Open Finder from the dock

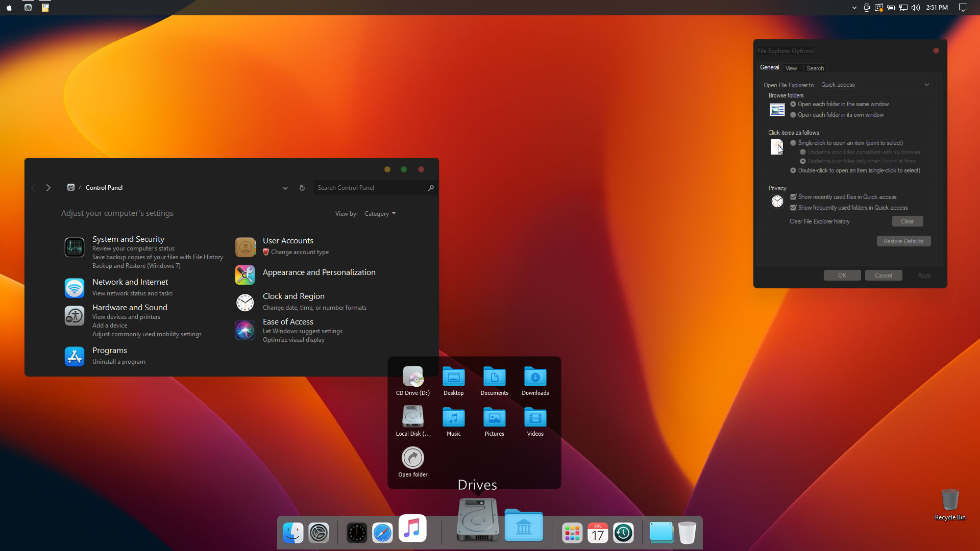pyautogui.click(x=293, y=533)
